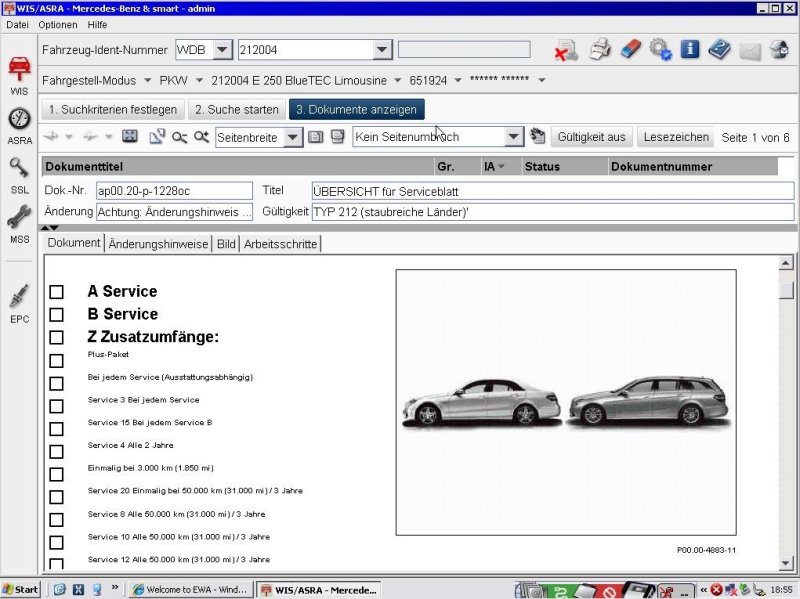Click the single page layout icon
This screenshot has height=599, width=800.
315,137
